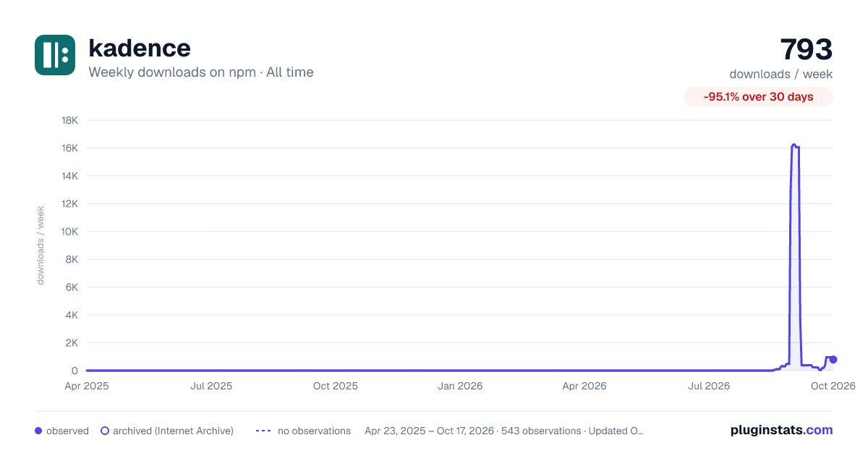Open the pluginstats.com link
The width and height of the screenshot is (868, 456).
coord(782,430)
